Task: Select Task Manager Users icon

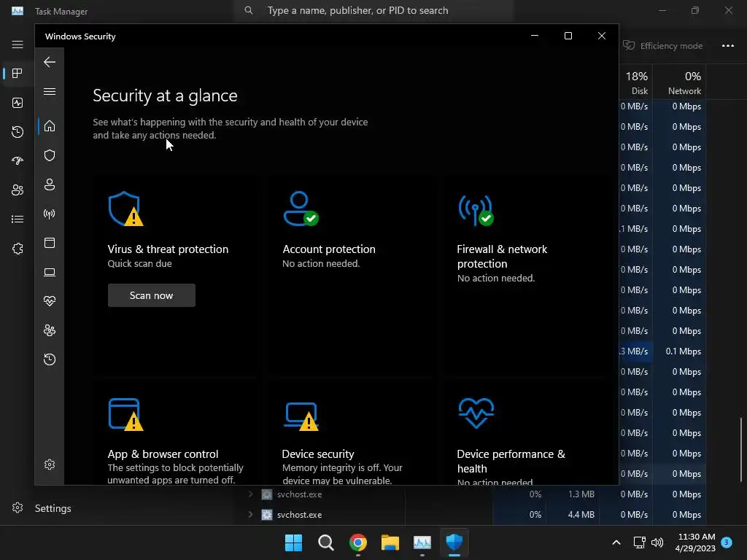Action: 18,190
